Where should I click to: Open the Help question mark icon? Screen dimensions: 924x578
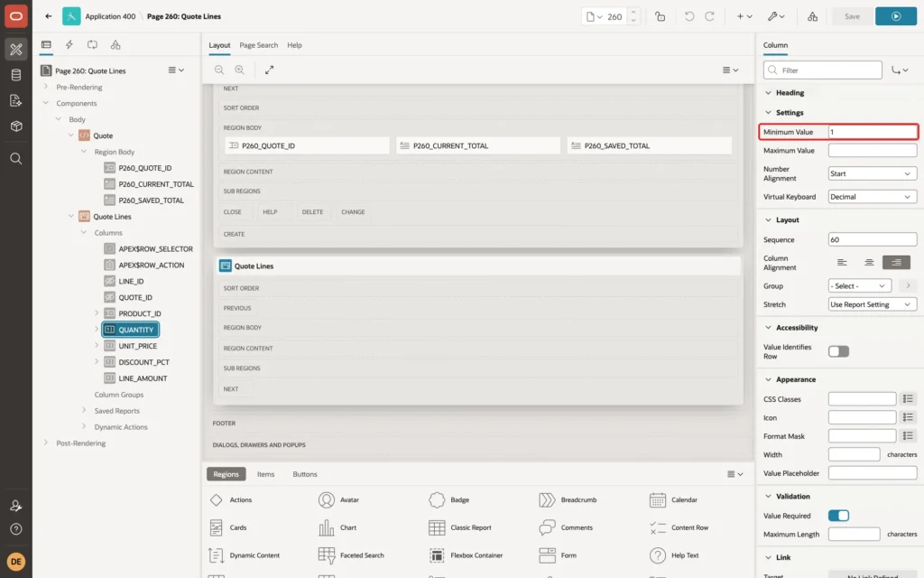16,529
